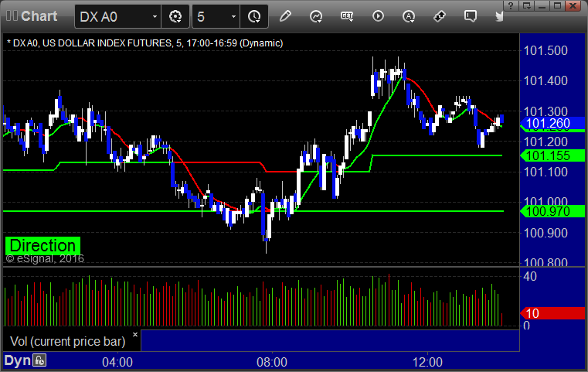Open the symbol settings gear menu

pyautogui.click(x=175, y=16)
